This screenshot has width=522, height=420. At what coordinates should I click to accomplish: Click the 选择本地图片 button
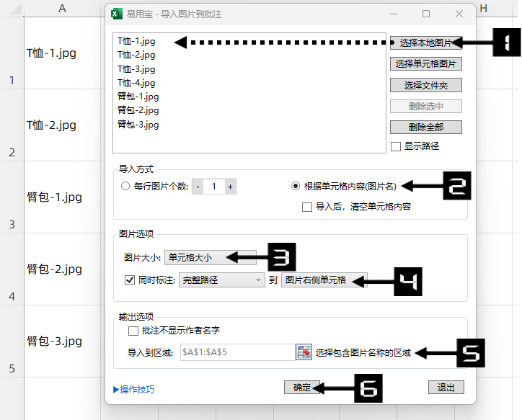coord(425,43)
